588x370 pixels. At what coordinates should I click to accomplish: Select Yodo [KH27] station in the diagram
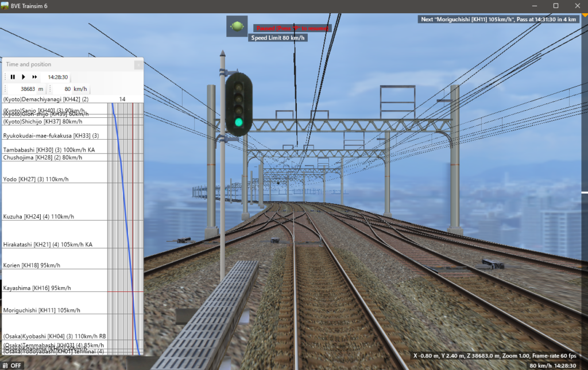(36, 179)
